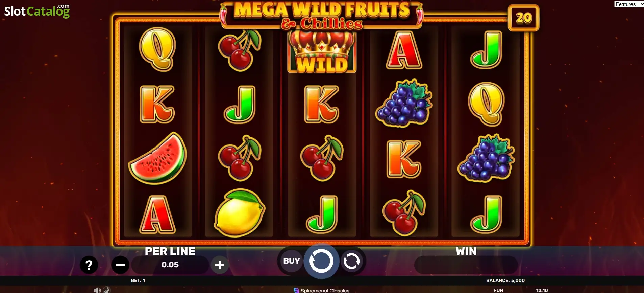Click the grapes symbol on reel four
This screenshot has height=293, width=644.
tap(404, 103)
